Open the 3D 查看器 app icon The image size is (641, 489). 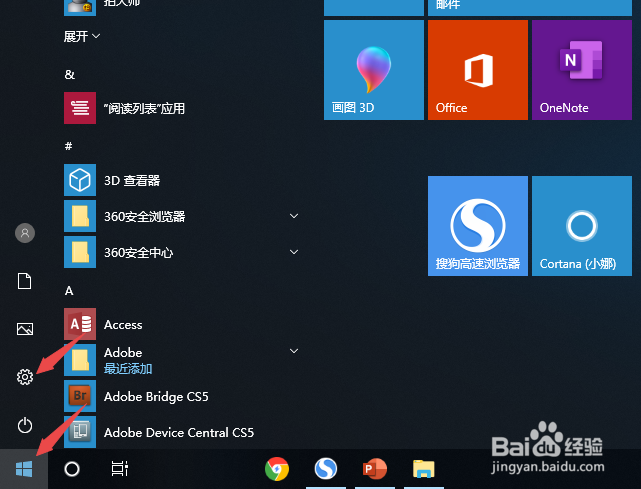click(x=80, y=180)
